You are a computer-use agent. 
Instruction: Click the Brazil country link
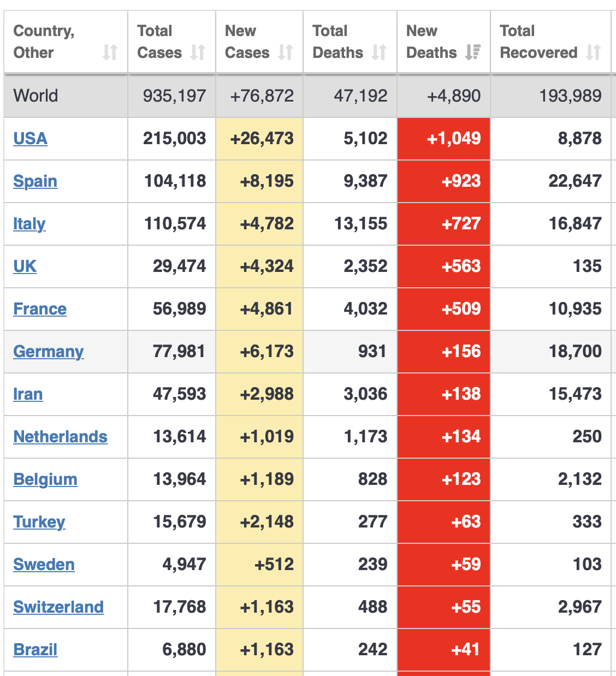[x=35, y=650]
